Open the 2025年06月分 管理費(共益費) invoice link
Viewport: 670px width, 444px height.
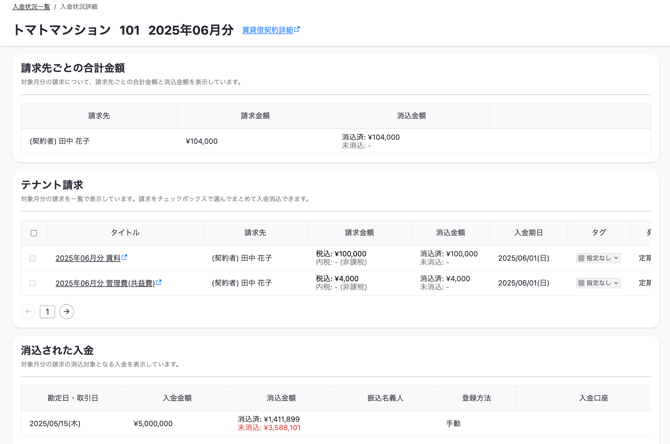[x=105, y=283]
